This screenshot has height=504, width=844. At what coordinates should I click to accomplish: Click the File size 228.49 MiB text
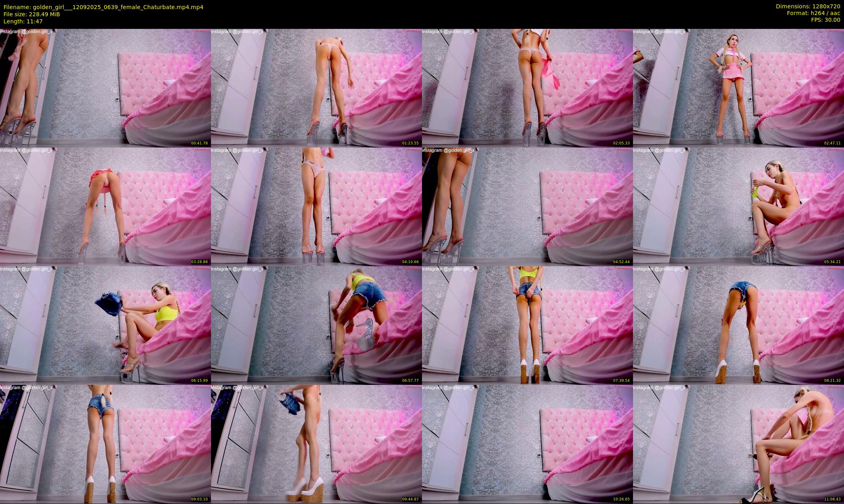click(x=32, y=14)
